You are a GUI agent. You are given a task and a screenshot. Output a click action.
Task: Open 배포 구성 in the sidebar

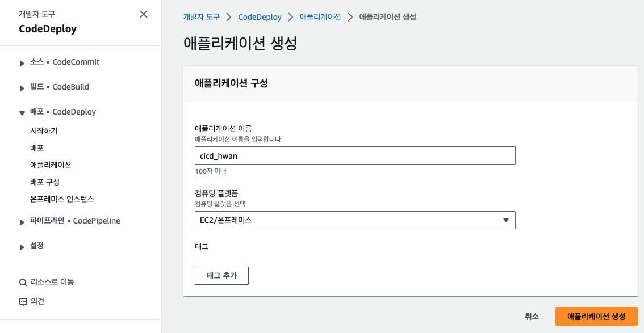point(45,182)
